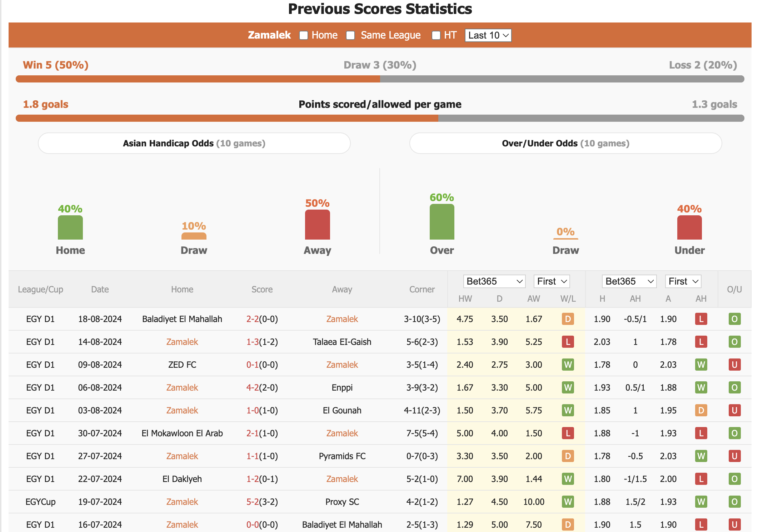This screenshot has width=758, height=532.
Task: Click W/L D badge in 16-07-2024 row
Action: tap(568, 525)
